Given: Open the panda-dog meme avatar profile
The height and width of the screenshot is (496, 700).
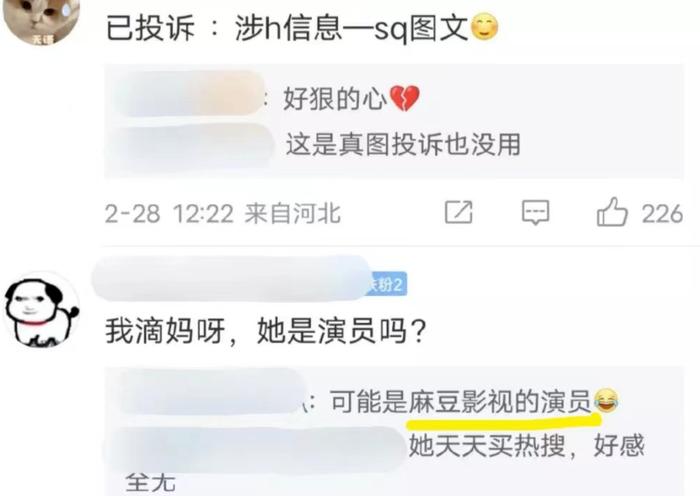Looking at the screenshot, I should [x=42, y=309].
